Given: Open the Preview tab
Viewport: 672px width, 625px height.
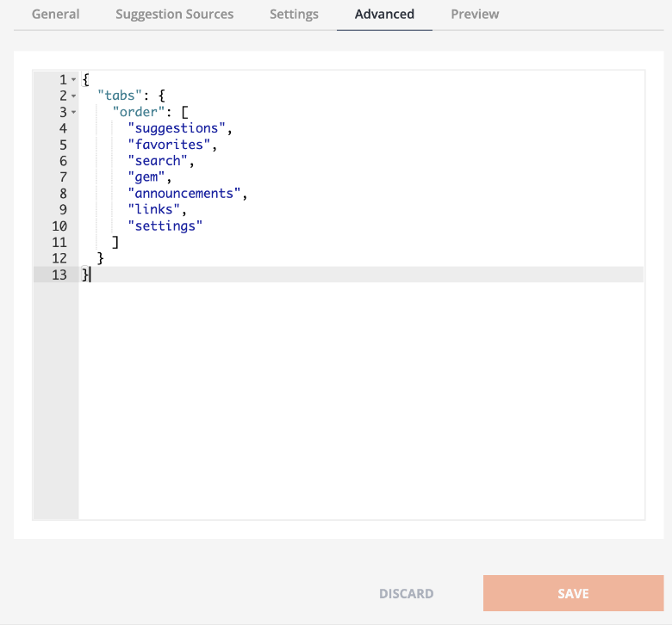Looking at the screenshot, I should (x=475, y=14).
